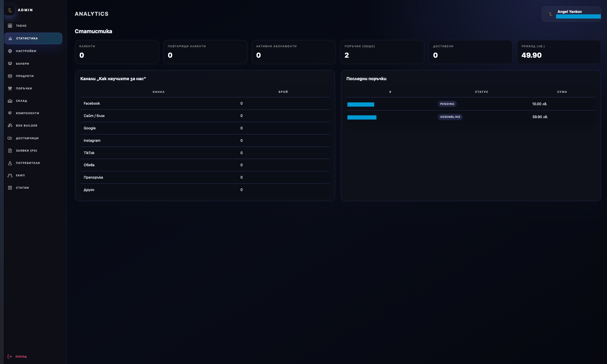This screenshot has width=607, height=364.
Task: Click the Табло dashboard grid icon
Action: click(x=10, y=26)
